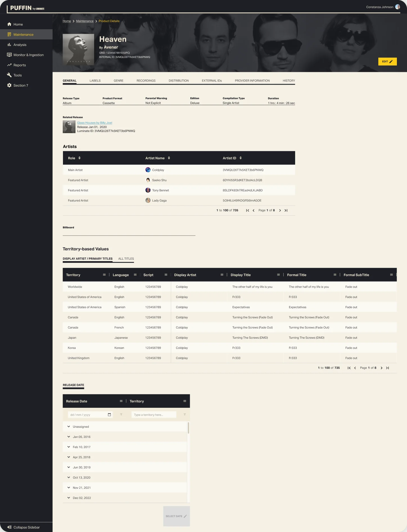Click the Reports trend icon
This screenshot has width=407, height=532.
tap(9, 65)
